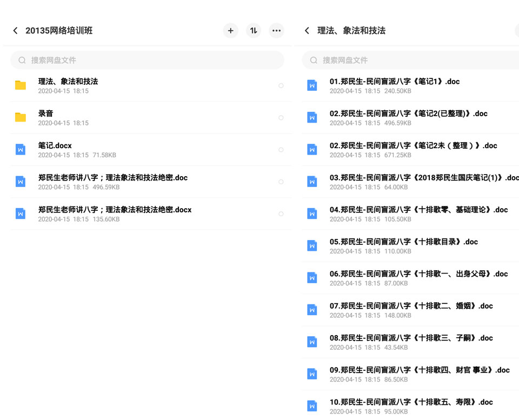
Task: Open file name 笔记.docx
Action: point(55,145)
